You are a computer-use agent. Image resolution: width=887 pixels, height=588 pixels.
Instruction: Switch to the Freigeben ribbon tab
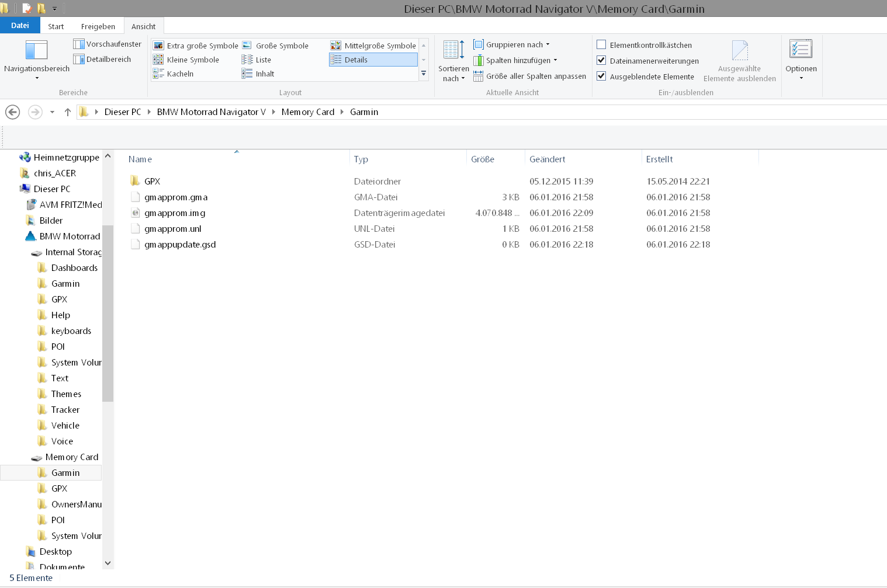pyautogui.click(x=98, y=26)
